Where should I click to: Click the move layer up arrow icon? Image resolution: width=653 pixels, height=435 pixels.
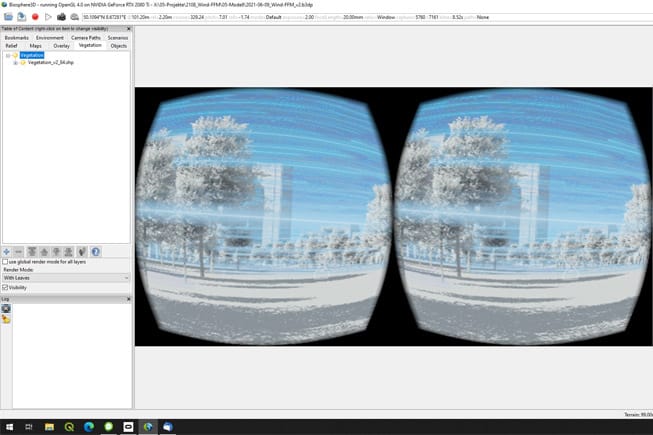coord(45,251)
